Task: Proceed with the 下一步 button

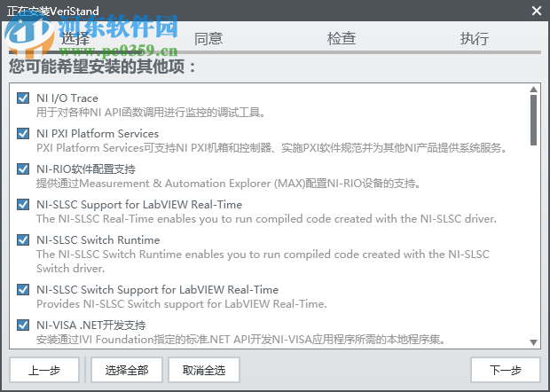Action: click(x=505, y=370)
